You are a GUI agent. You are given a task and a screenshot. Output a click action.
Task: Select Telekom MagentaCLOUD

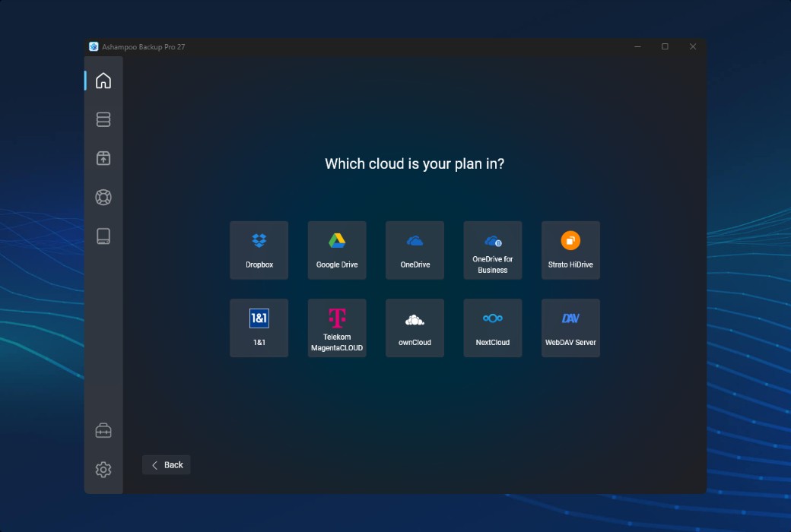click(337, 328)
